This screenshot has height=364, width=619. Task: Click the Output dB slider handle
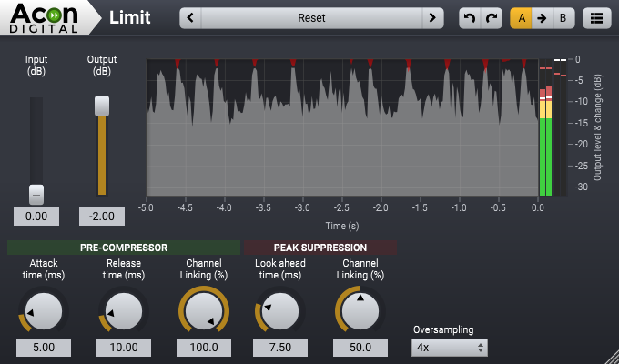point(102,106)
